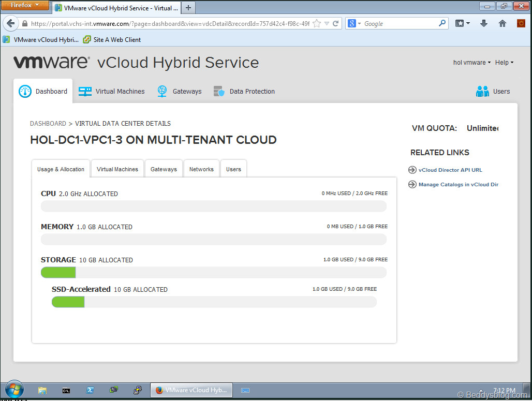This screenshot has height=401, width=532.
Task: Click the vmware vCloud Hybrid Service logo
Action: tap(136, 63)
